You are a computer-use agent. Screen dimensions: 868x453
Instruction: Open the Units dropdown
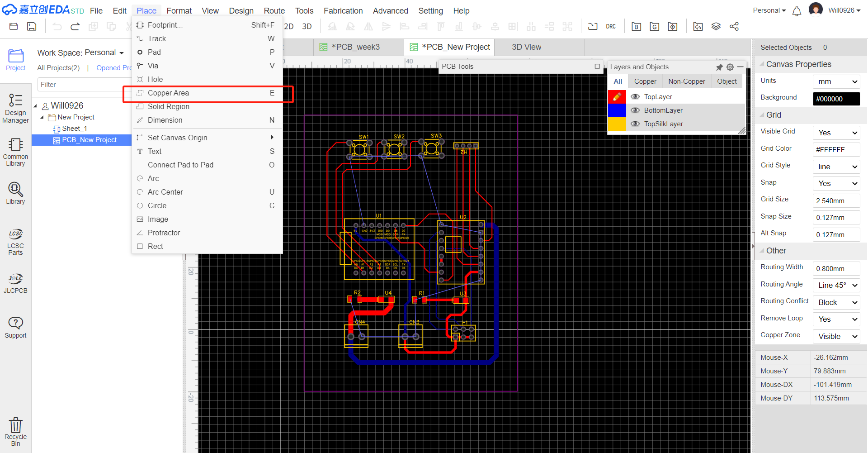[836, 82]
